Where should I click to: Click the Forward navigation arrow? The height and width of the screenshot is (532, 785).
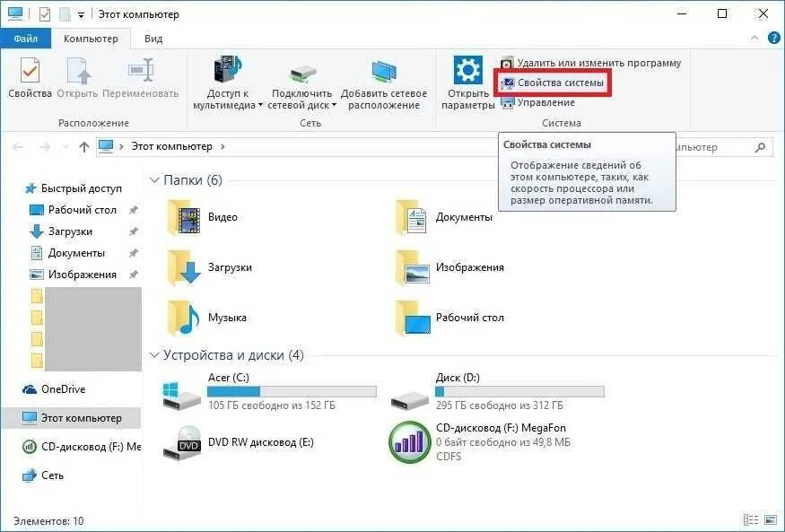click(44, 146)
